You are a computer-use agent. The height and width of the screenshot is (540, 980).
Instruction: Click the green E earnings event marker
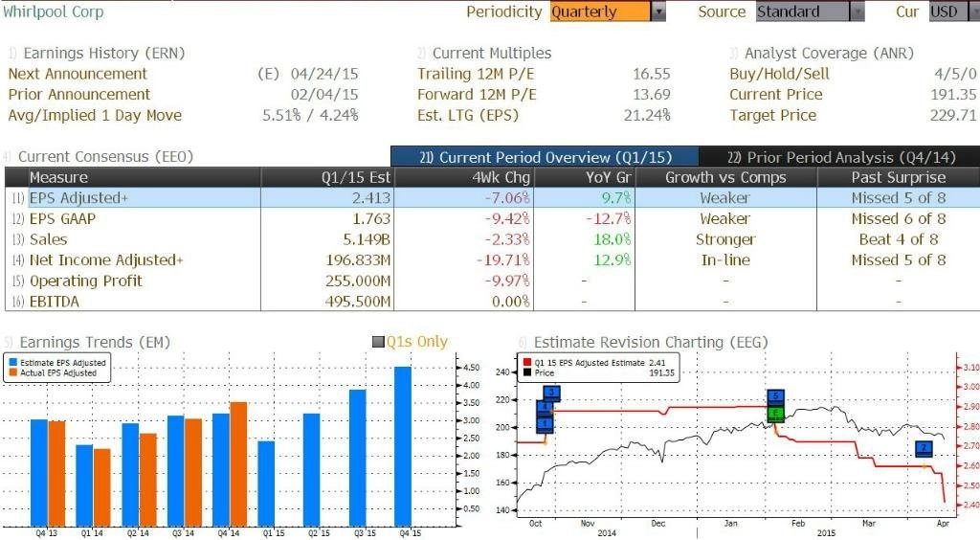tap(775, 413)
